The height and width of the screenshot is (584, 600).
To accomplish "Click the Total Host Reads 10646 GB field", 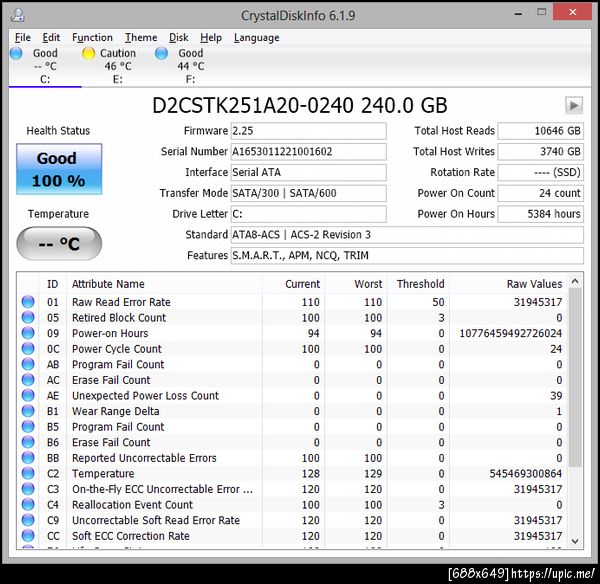I will coord(541,131).
